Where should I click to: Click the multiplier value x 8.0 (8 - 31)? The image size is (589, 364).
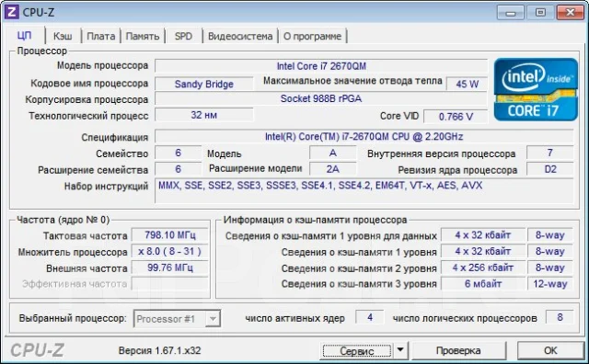point(169,252)
